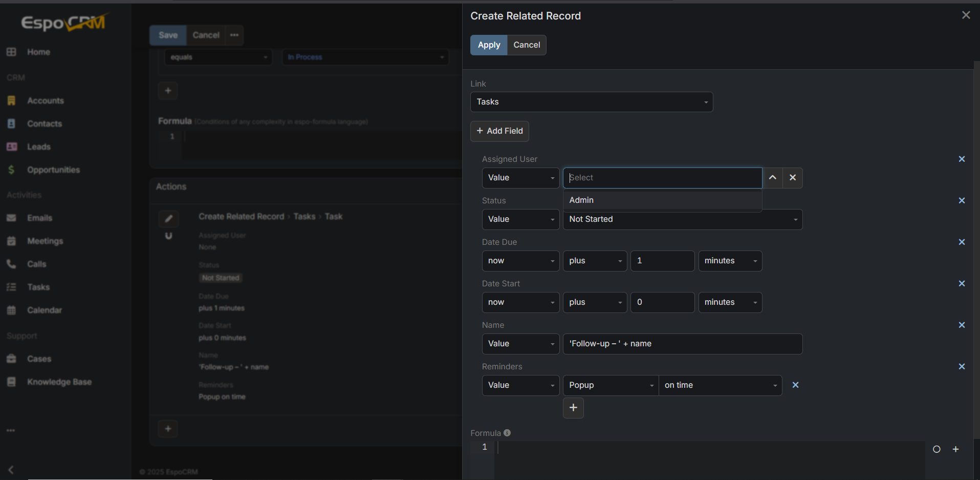980x480 pixels.
Task: Edit the Date Start number input
Action: tap(663, 302)
